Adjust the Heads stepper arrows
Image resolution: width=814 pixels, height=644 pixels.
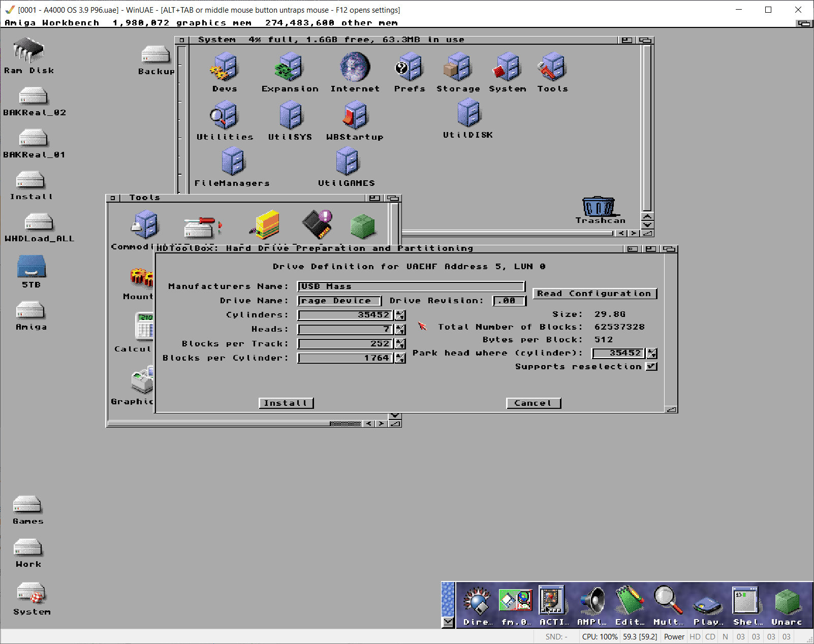pyautogui.click(x=400, y=329)
